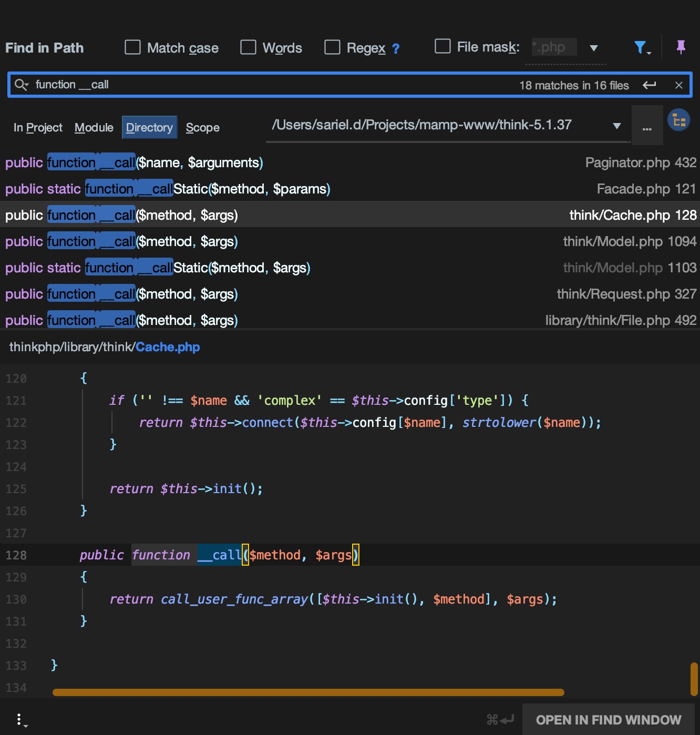The image size is (700, 735).
Task: Switch to the In Project tab
Action: click(38, 128)
